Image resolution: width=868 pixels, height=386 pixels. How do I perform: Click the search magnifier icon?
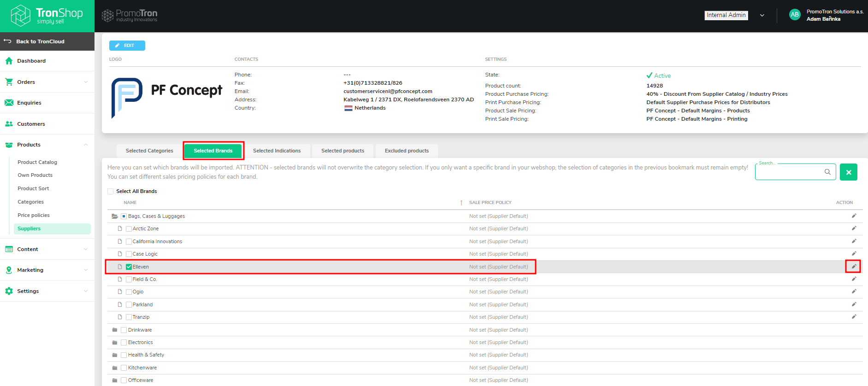tap(827, 172)
